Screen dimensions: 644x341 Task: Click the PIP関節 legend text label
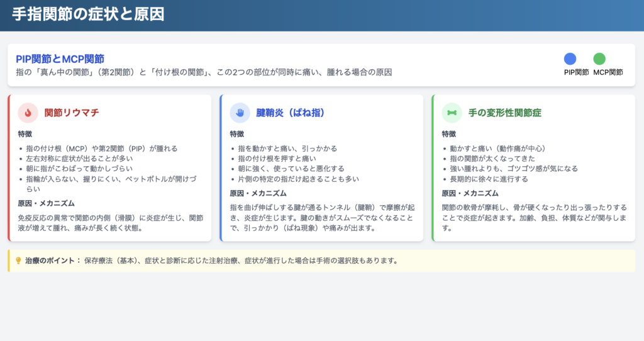576,72
